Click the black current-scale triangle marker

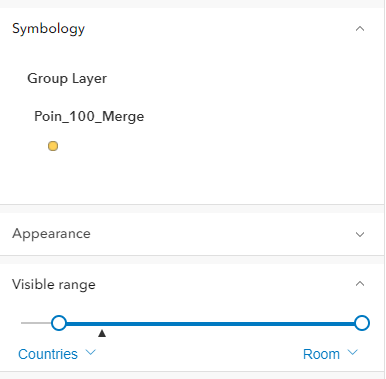click(x=102, y=333)
